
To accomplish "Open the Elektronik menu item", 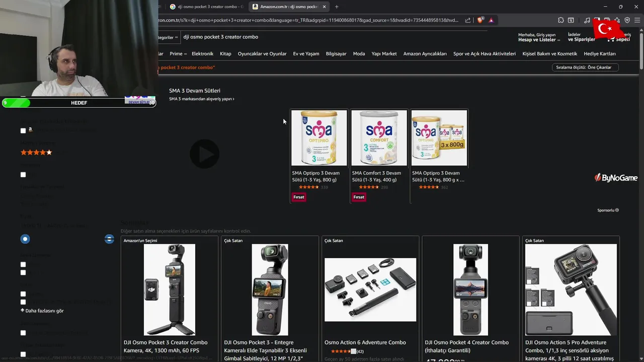I will click(202, 54).
